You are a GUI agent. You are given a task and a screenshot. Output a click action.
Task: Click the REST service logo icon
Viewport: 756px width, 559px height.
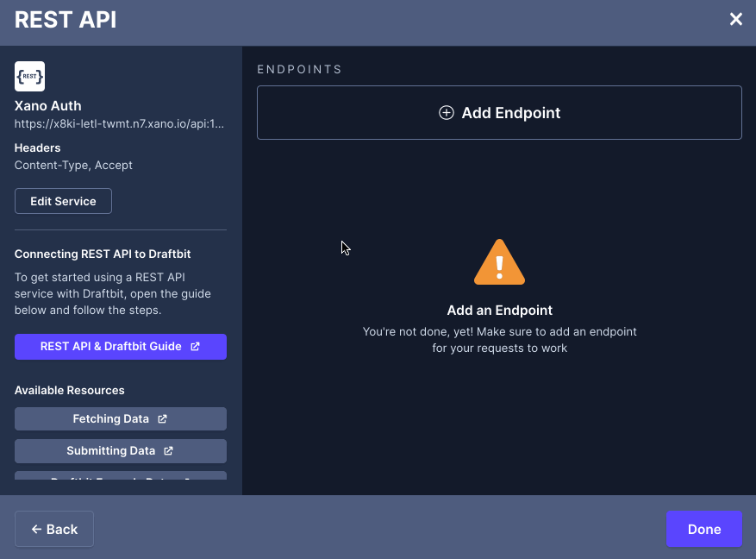pyautogui.click(x=30, y=76)
